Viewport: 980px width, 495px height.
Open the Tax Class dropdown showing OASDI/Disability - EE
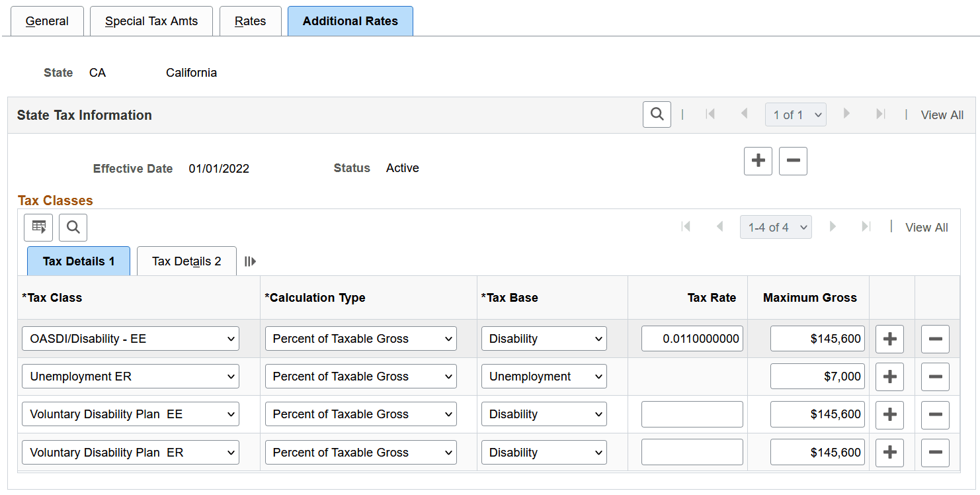click(x=130, y=338)
